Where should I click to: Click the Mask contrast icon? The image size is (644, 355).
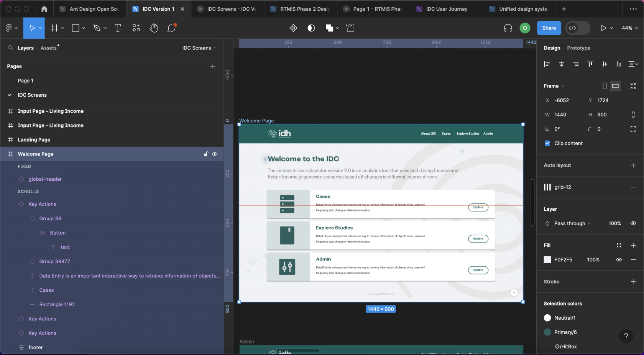click(x=311, y=28)
